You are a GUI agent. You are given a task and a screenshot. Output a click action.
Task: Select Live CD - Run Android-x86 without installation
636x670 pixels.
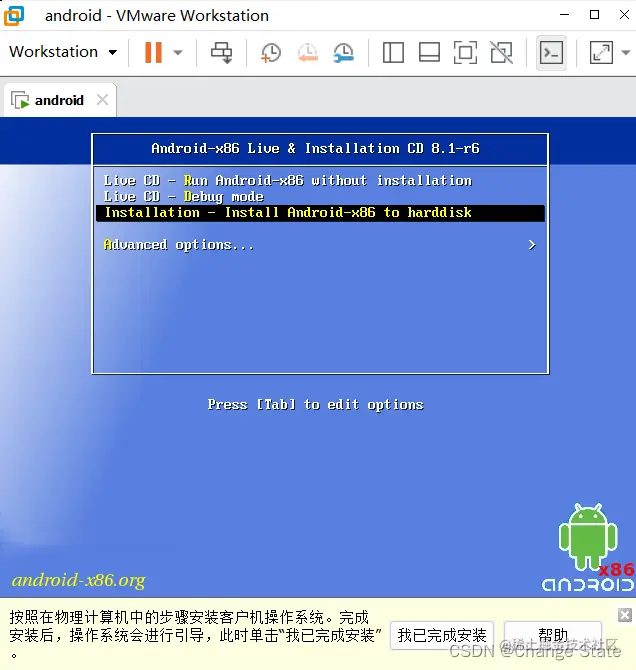click(x=288, y=181)
